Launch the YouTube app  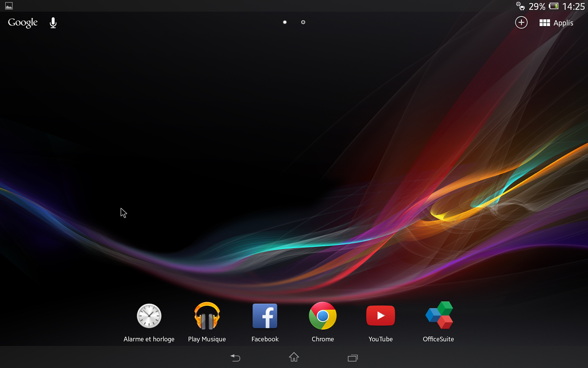[380, 315]
